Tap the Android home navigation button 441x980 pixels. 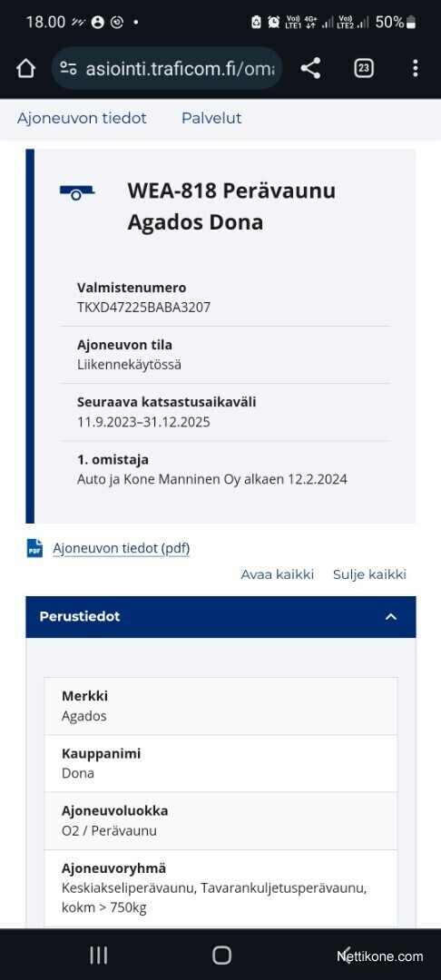pos(221,955)
